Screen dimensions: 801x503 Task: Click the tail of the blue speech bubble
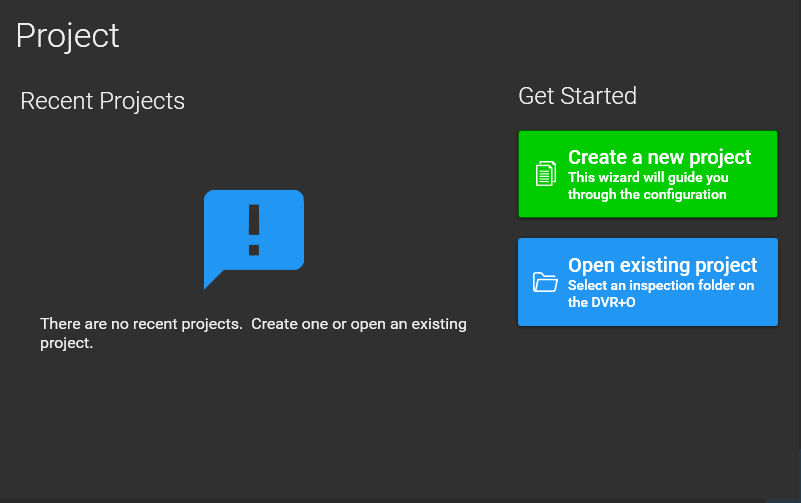click(x=212, y=279)
